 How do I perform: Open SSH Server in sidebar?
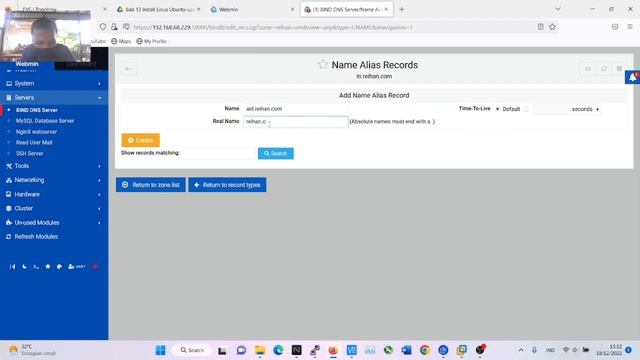[x=29, y=153]
